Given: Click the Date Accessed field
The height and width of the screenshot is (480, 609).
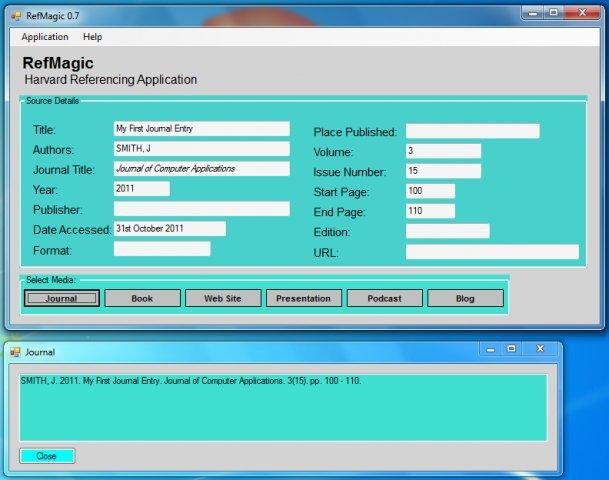Looking at the screenshot, I should point(170,229).
